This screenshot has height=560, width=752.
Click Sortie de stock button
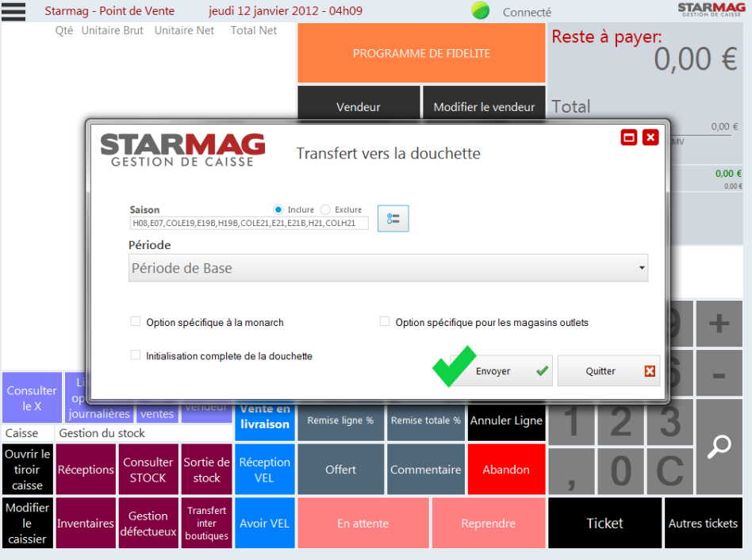(x=207, y=470)
